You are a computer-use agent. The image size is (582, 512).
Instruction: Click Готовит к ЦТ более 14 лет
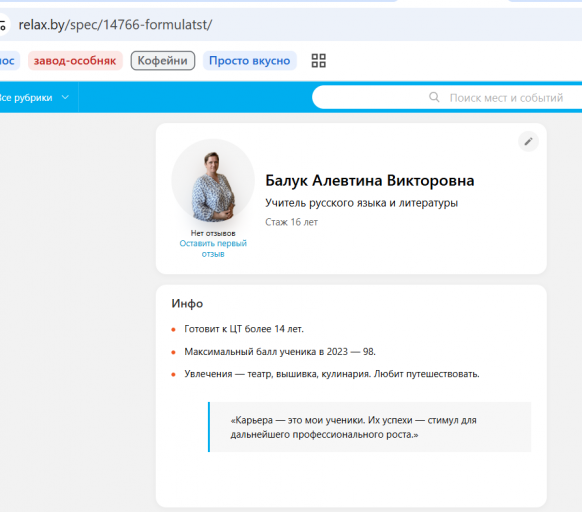point(244,329)
